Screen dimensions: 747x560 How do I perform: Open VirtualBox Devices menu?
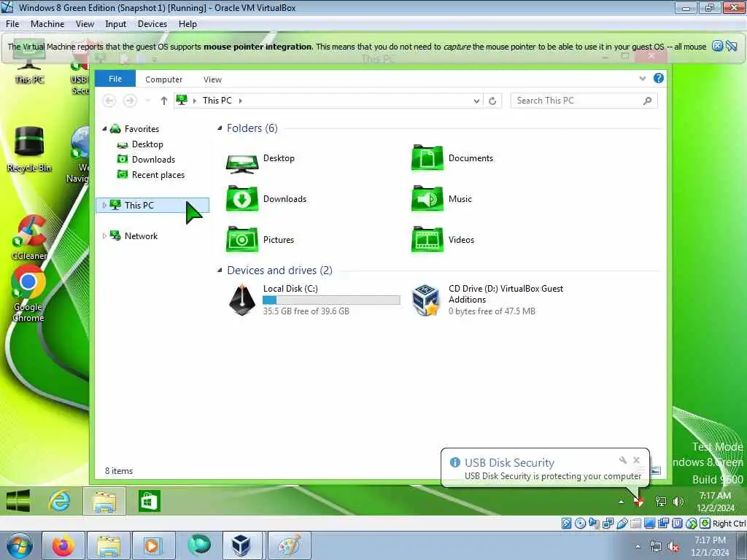pyautogui.click(x=152, y=24)
